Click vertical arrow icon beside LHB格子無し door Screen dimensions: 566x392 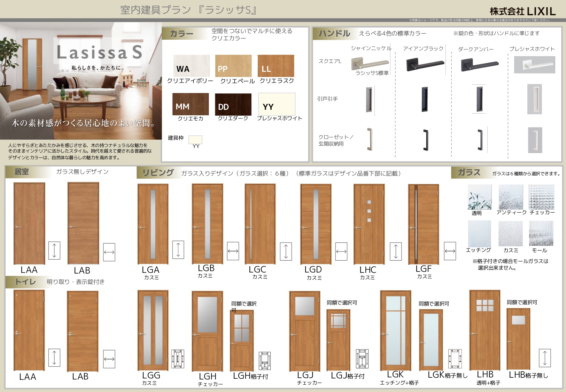pos(545,358)
